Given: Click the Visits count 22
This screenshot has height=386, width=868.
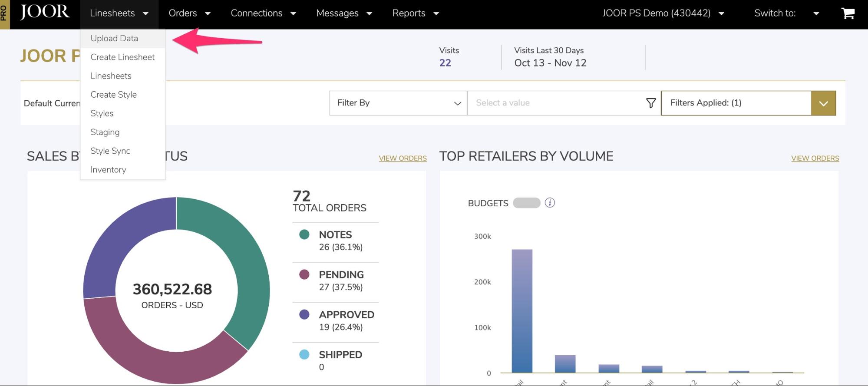Looking at the screenshot, I should pos(445,63).
